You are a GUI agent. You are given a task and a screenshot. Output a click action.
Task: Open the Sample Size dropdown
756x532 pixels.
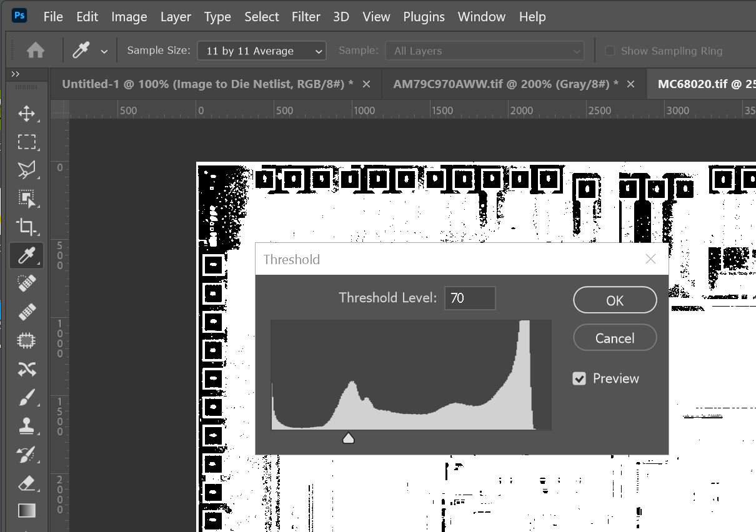tap(262, 51)
